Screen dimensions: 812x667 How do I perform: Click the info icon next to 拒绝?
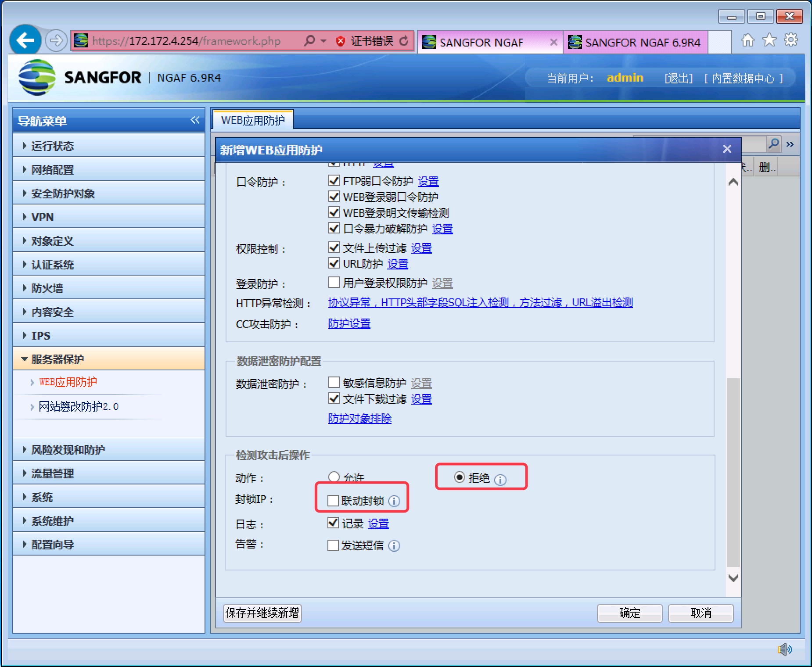(500, 480)
